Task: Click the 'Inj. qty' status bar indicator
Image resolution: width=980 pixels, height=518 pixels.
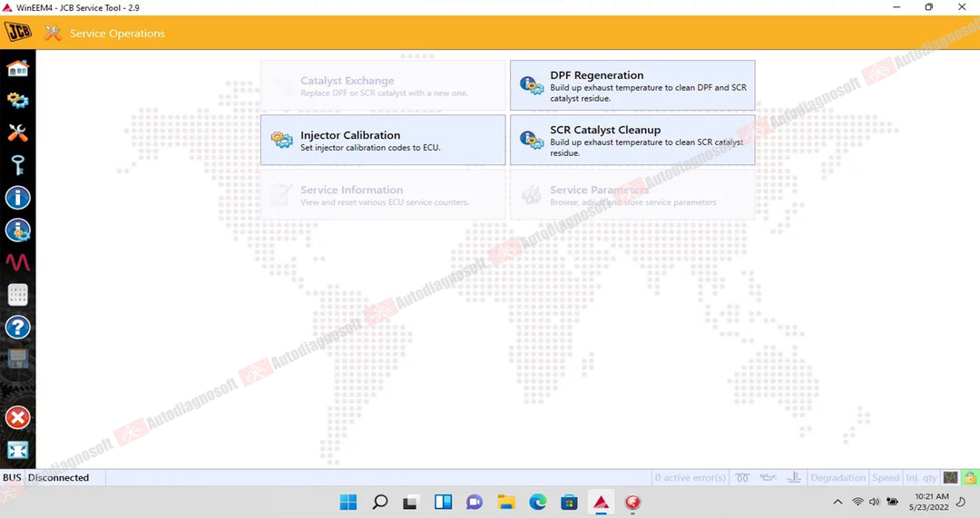Action: [x=921, y=478]
